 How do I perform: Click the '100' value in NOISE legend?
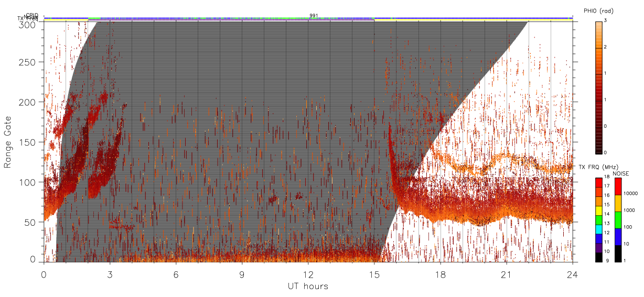point(628,227)
